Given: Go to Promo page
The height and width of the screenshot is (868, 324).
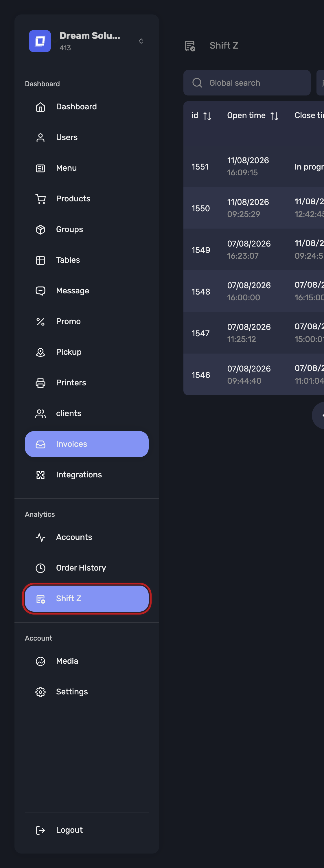Looking at the screenshot, I should click(x=68, y=321).
